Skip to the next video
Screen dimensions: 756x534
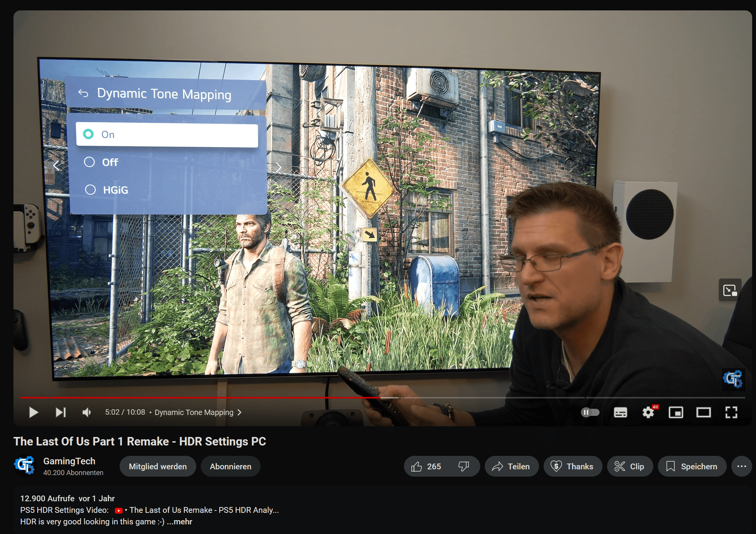click(x=61, y=412)
